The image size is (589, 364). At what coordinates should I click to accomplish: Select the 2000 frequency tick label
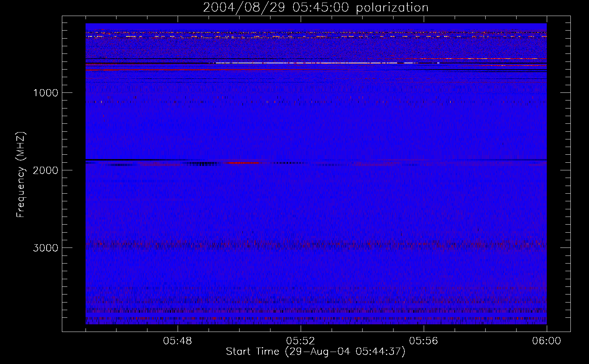click(x=46, y=170)
